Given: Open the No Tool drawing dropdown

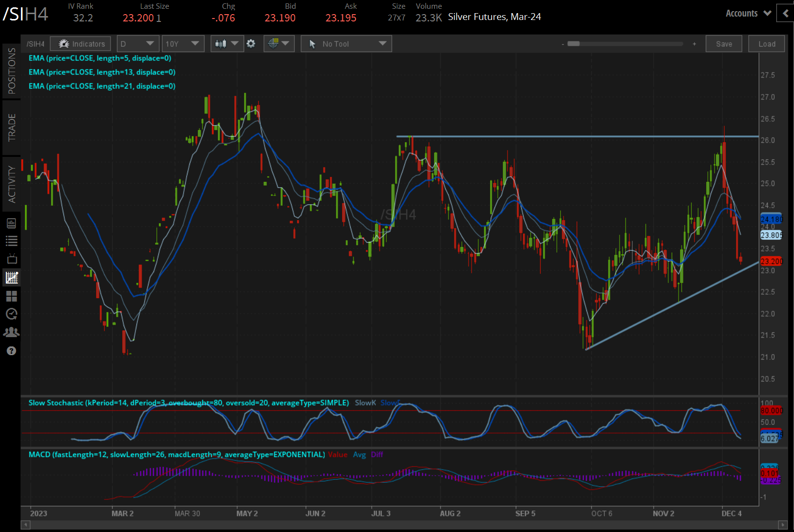Looking at the screenshot, I should (346, 44).
